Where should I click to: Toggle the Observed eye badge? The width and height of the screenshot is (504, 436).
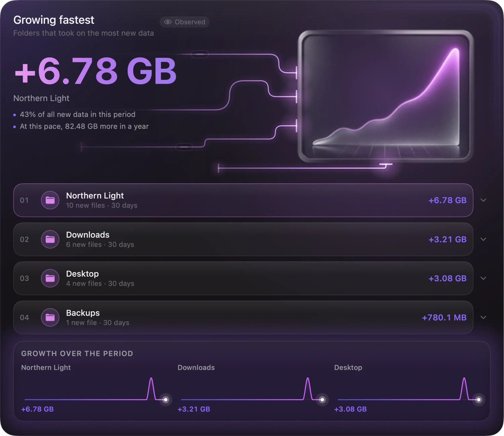tap(184, 22)
